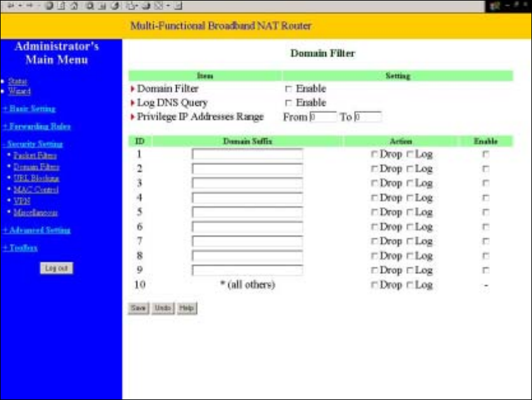Screen dimensions: 532x400
Task: Open MAC Control page
Action: (36, 190)
